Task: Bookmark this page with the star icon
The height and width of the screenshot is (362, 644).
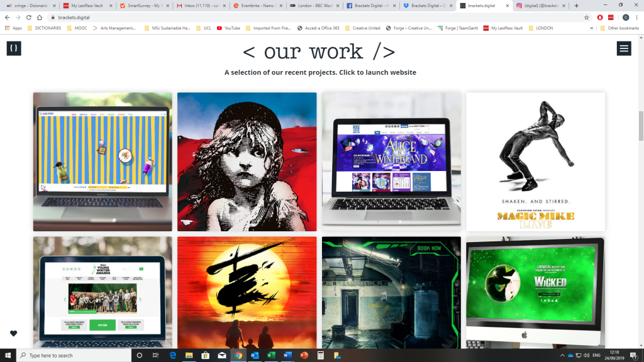Action: (x=586, y=18)
